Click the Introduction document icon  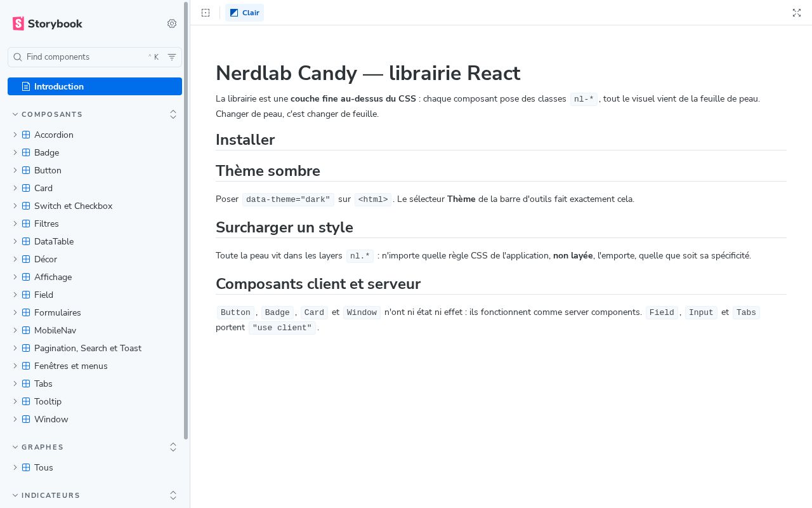(x=26, y=86)
